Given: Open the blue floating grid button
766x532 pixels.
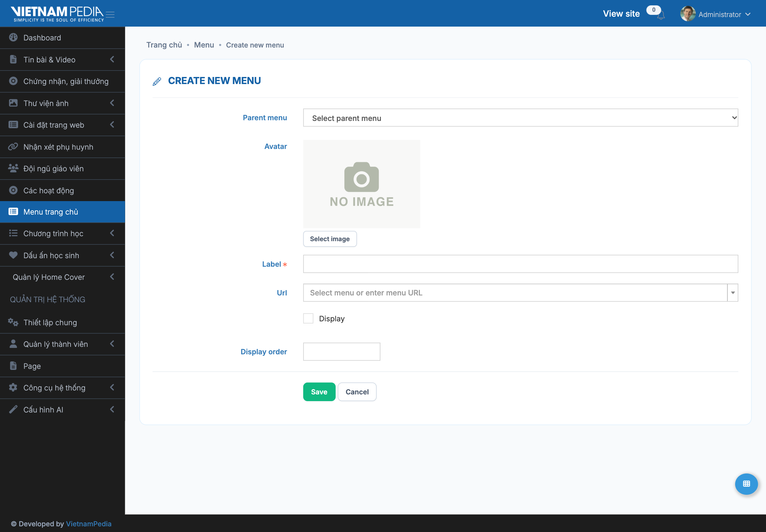Looking at the screenshot, I should click(x=746, y=484).
